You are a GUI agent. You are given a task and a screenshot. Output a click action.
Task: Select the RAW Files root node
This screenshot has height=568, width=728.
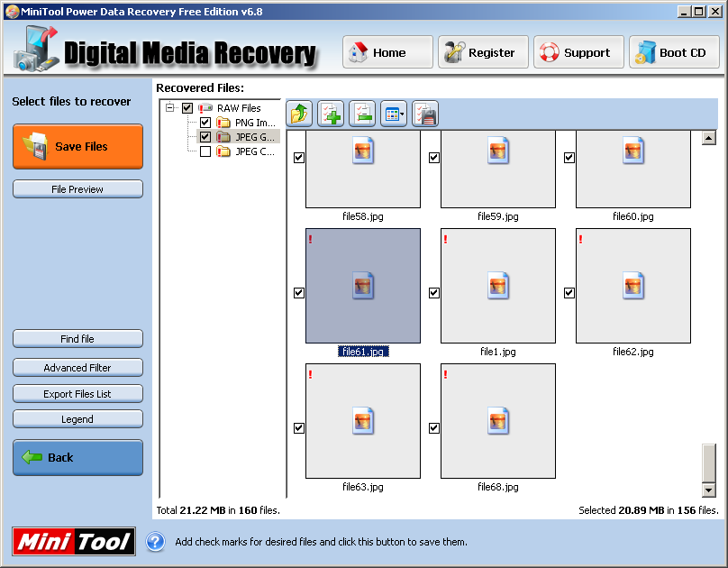point(239,108)
